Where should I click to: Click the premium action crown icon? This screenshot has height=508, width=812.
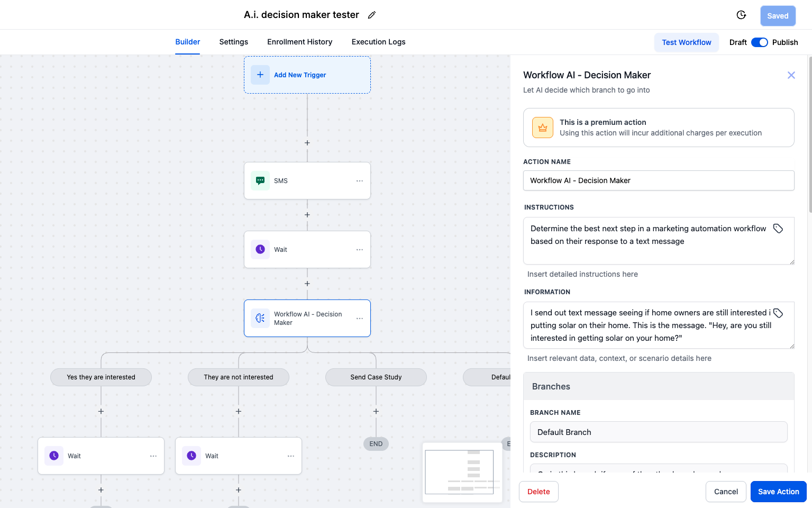click(542, 127)
